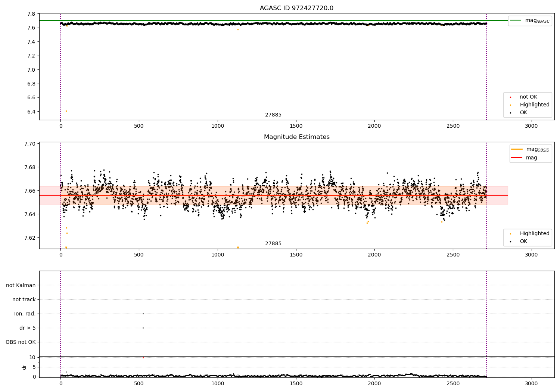Click the "2500" x-tick under the bottom panel
The image size is (560, 392).
(453, 384)
